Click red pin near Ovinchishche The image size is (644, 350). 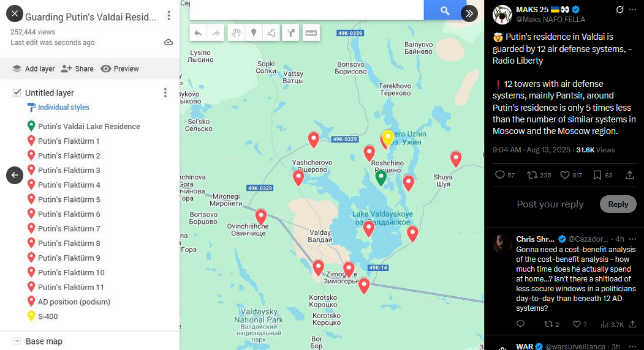[261, 217]
